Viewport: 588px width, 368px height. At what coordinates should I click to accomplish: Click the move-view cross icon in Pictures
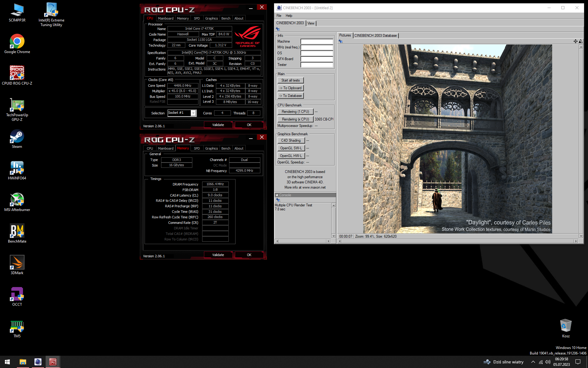pyautogui.click(x=575, y=41)
